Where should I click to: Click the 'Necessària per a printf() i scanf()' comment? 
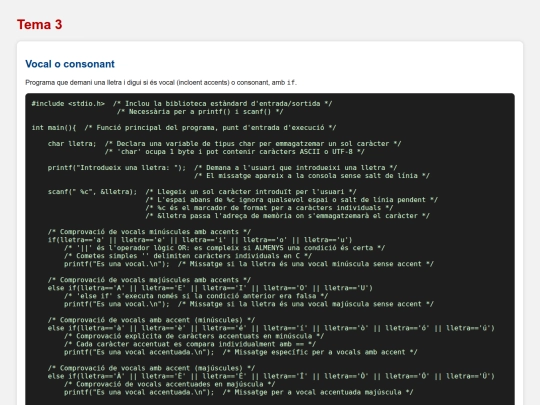(x=200, y=112)
